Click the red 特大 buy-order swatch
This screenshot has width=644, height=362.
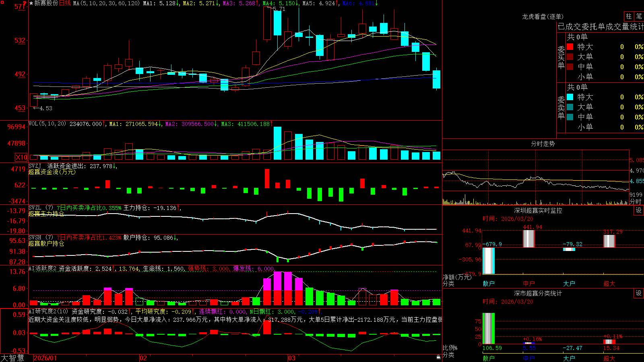point(570,47)
